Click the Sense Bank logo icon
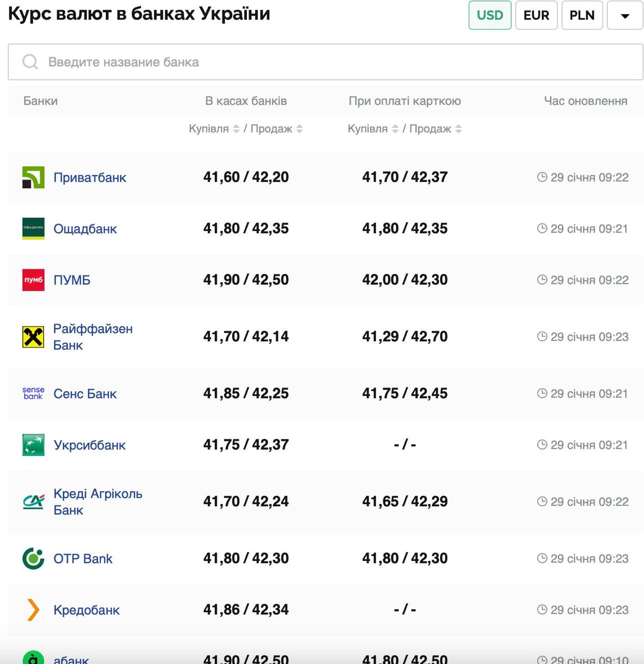The width and height of the screenshot is (644, 664). pyautogui.click(x=33, y=393)
